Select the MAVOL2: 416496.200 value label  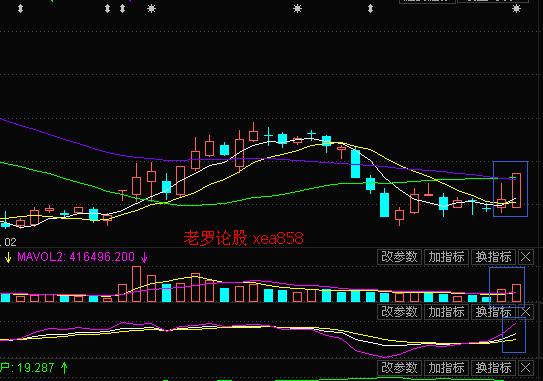coord(76,257)
